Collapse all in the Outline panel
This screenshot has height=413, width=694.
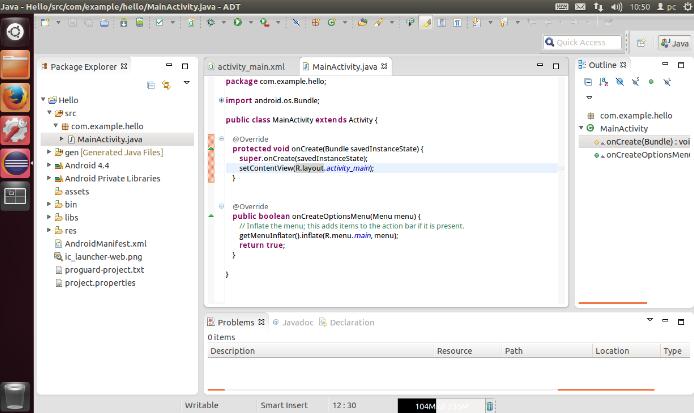[587, 82]
